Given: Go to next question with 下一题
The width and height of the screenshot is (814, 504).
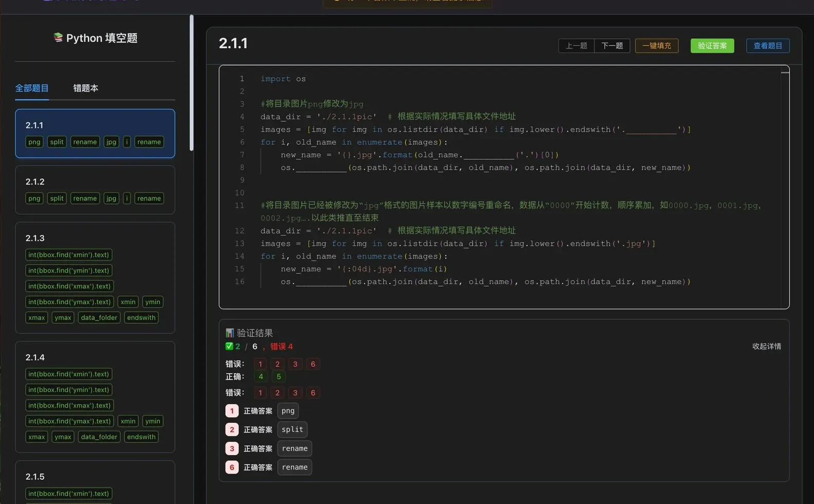Looking at the screenshot, I should click(612, 46).
